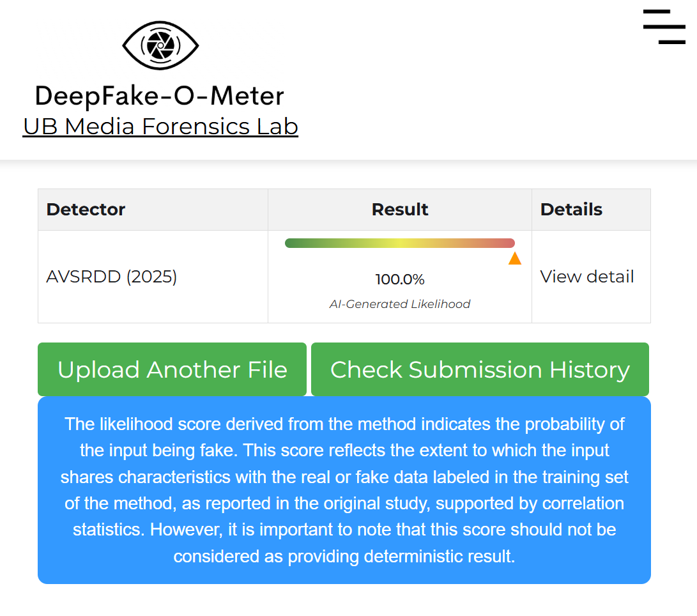The height and width of the screenshot is (616, 697).
Task: Click the orange triangle score marker
Action: [515, 258]
